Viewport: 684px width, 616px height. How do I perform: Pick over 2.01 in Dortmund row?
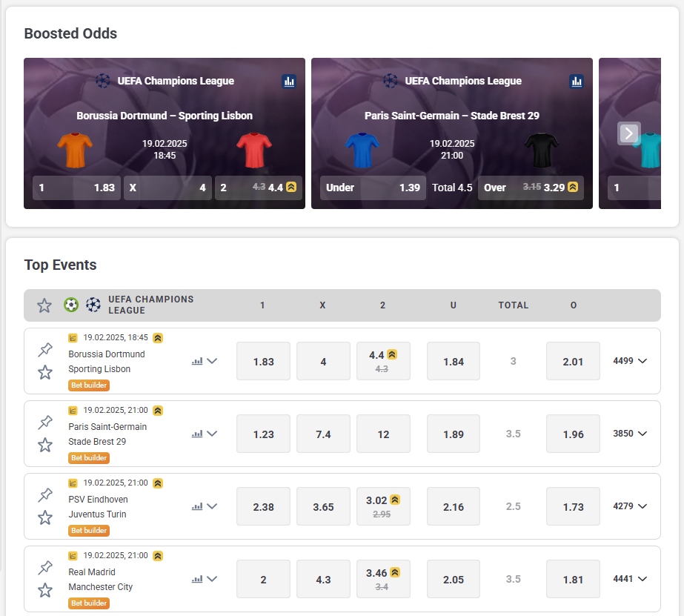(573, 361)
